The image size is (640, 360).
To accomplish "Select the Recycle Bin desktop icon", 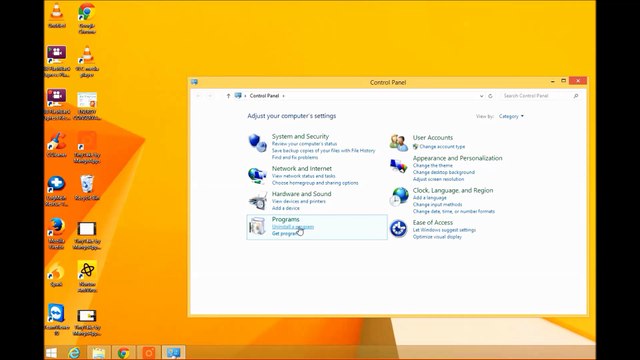I will pos(87,187).
